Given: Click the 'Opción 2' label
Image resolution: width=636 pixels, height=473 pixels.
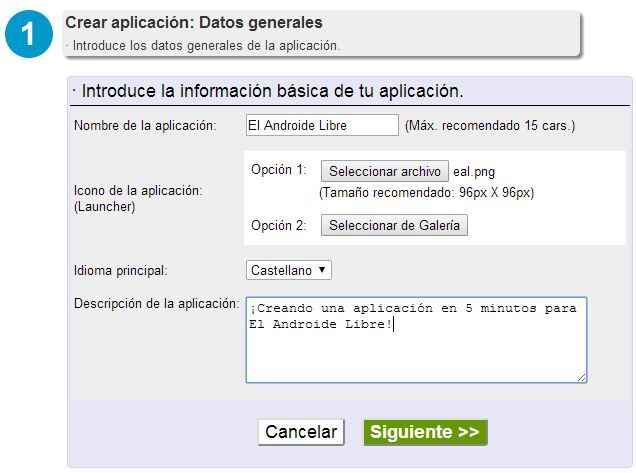Looking at the screenshot, I should click(278, 225).
